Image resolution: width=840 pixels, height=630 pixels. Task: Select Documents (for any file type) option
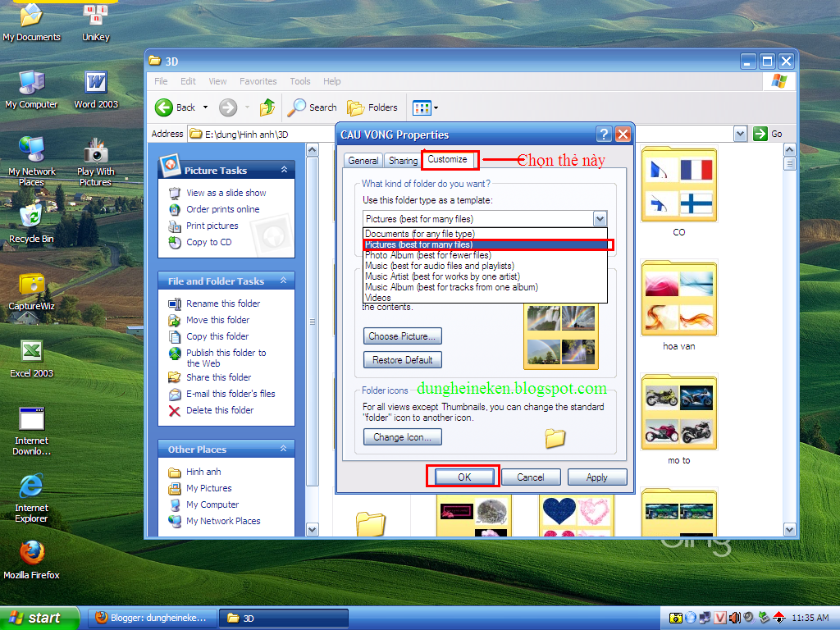486,234
